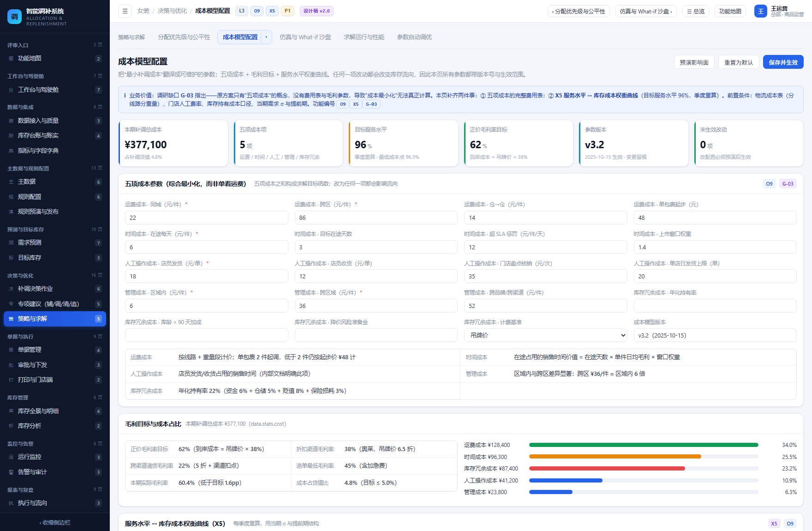Click 保存并生效 button
812x531 pixels.
pyautogui.click(x=783, y=62)
